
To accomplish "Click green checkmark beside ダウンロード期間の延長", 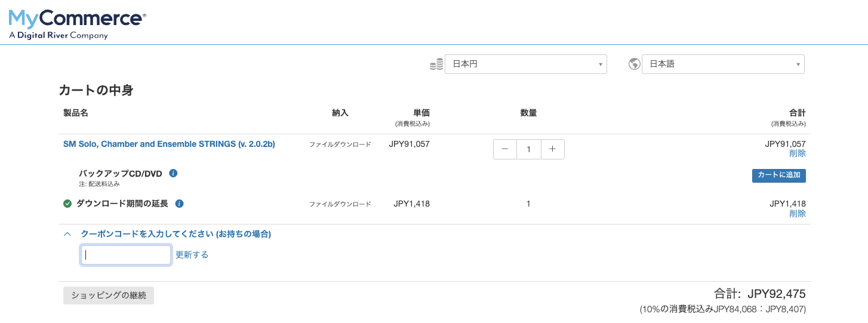I will [x=67, y=204].
